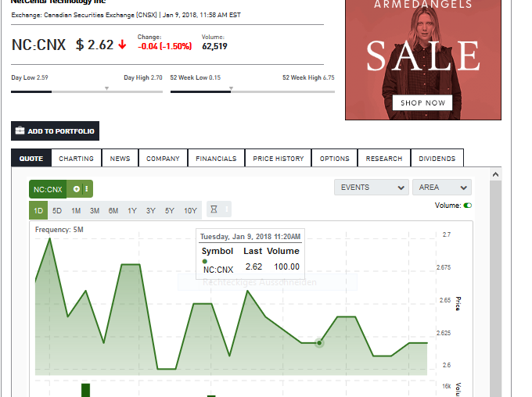532x397 pixels.
Task: Switch to the CHARTING tab
Action: (77, 159)
